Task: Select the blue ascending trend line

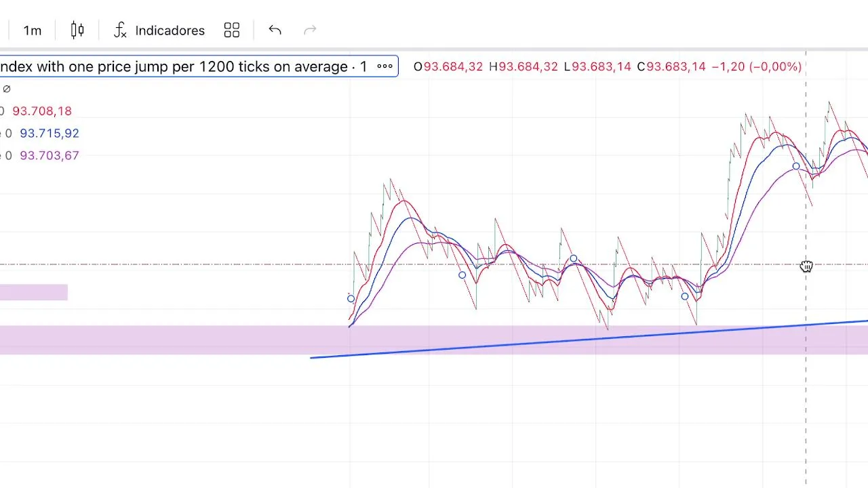Action: (589, 339)
